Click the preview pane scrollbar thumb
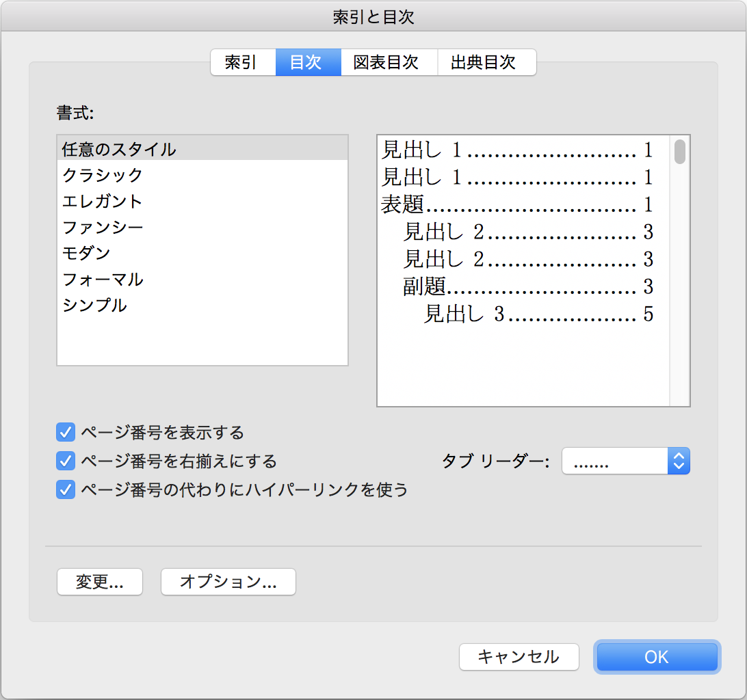This screenshot has height=700, width=747. point(679,152)
